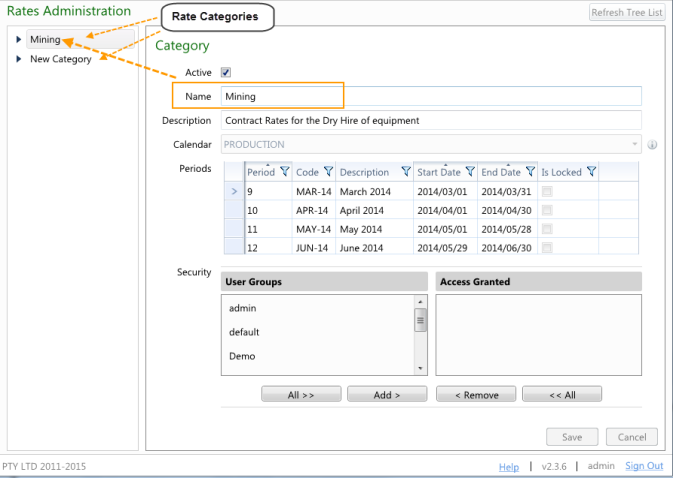
Task: Click the Sign Out link
Action: click(644, 466)
